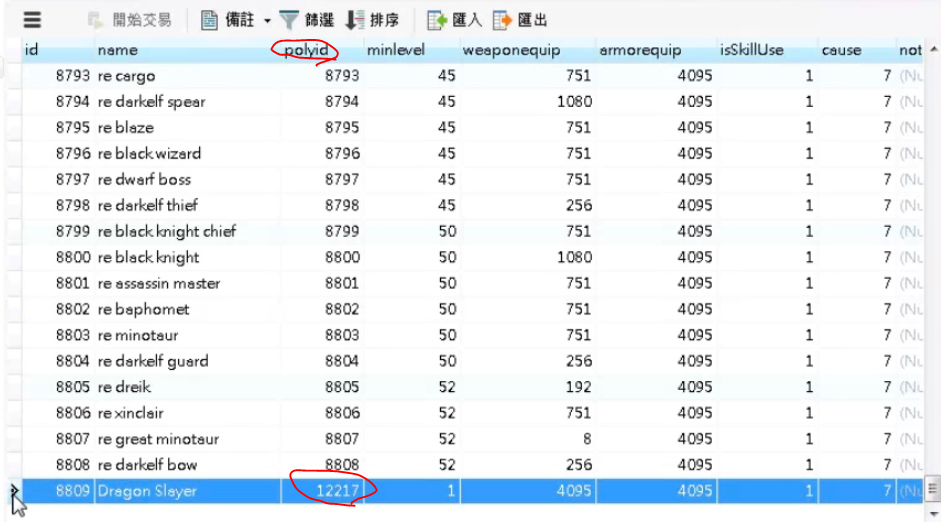Click weaponequip value 4095 in Dragon Slayer row
The width and height of the screenshot is (941, 522).
coord(528,491)
